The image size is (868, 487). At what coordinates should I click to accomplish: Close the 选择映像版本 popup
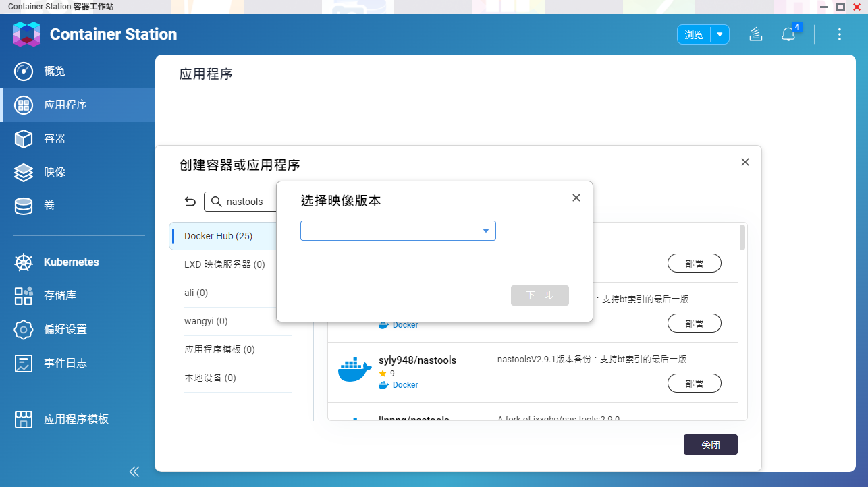click(576, 198)
